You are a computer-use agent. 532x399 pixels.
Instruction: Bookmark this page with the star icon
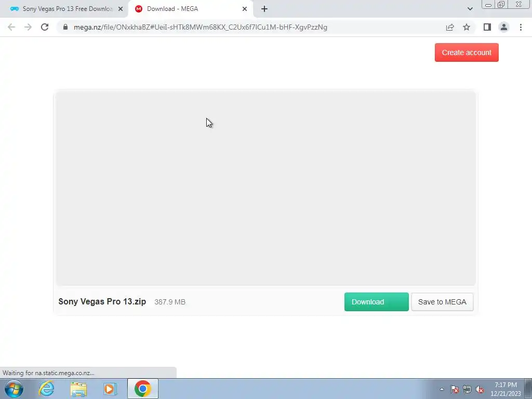pos(467,27)
